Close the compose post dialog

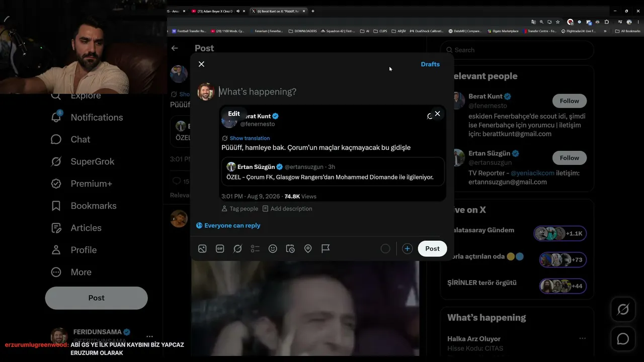tap(201, 64)
